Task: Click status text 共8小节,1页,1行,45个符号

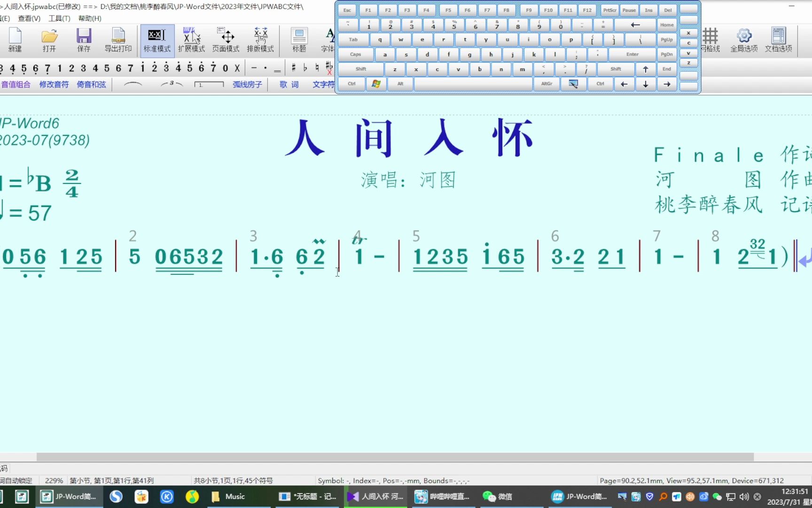Action: [x=234, y=480]
